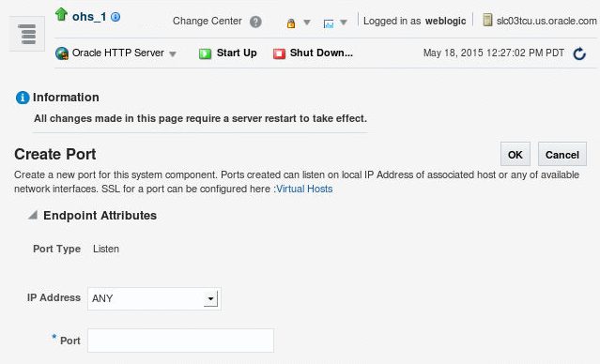Open the navigation menu hamburger icon
The image size is (600, 364).
[27, 34]
